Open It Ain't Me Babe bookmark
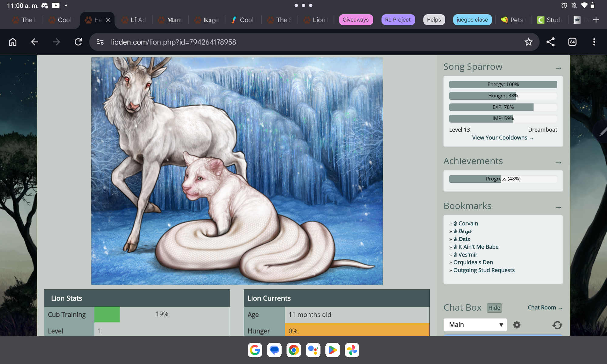607x364 pixels. (476, 247)
